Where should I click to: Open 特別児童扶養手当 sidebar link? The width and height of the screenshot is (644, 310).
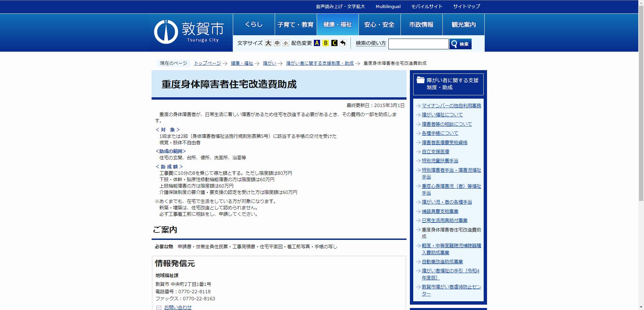pos(440,161)
